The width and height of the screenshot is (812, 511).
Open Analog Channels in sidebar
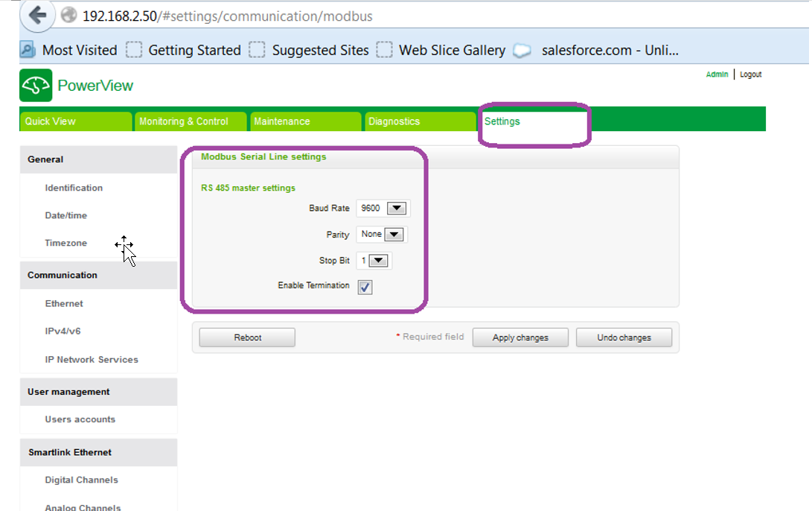coord(83,507)
